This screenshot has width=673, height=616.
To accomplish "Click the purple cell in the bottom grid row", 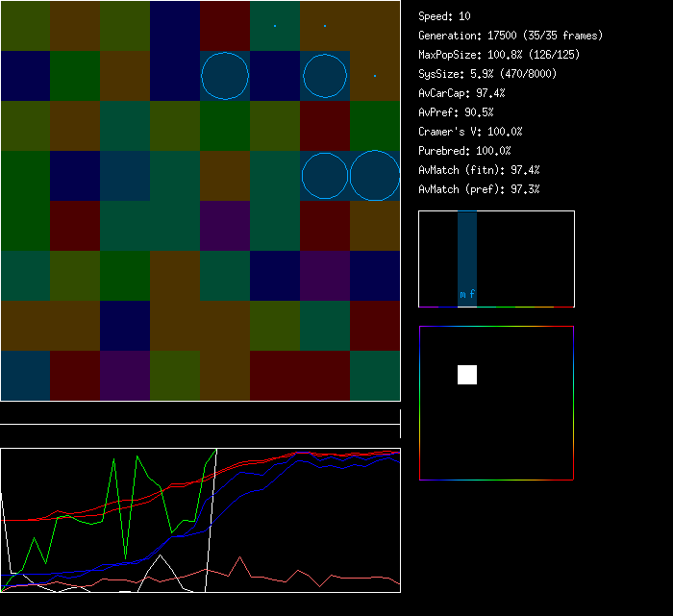I will tap(125, 376).
